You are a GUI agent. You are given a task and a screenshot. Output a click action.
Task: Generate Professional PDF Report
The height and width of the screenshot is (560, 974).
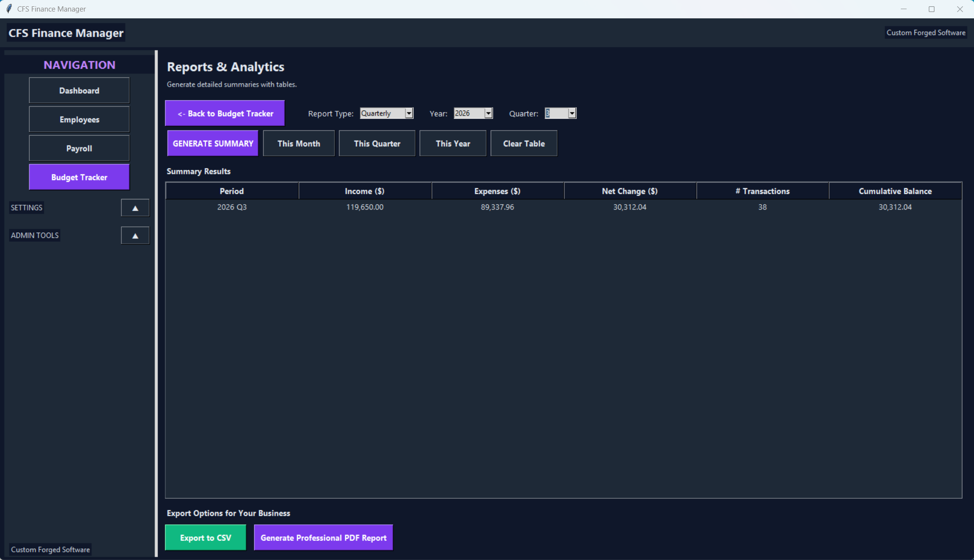coord(324,537)
